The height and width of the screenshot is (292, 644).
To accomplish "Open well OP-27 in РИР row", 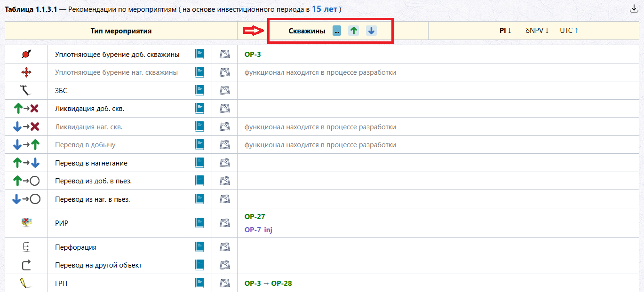I will point(255,217).
